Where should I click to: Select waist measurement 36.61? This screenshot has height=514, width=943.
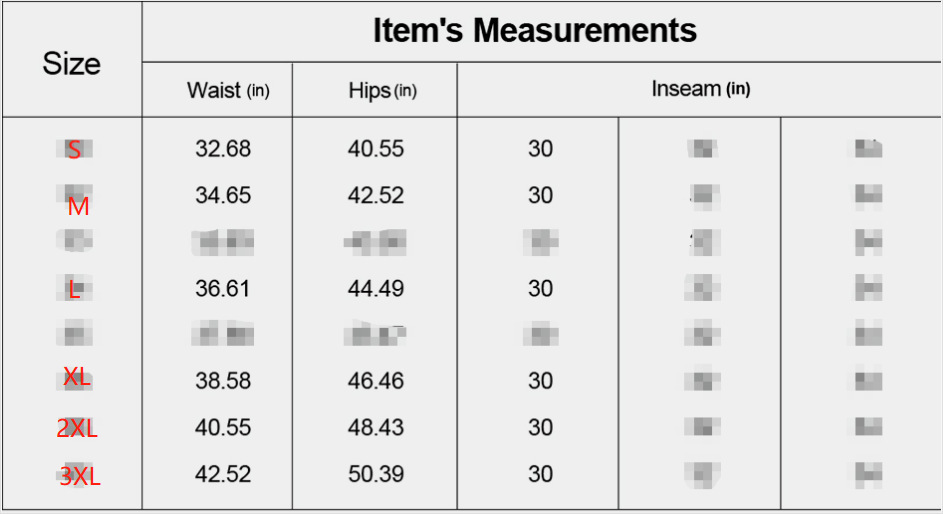pyautogui.click(x=223, y=289)
